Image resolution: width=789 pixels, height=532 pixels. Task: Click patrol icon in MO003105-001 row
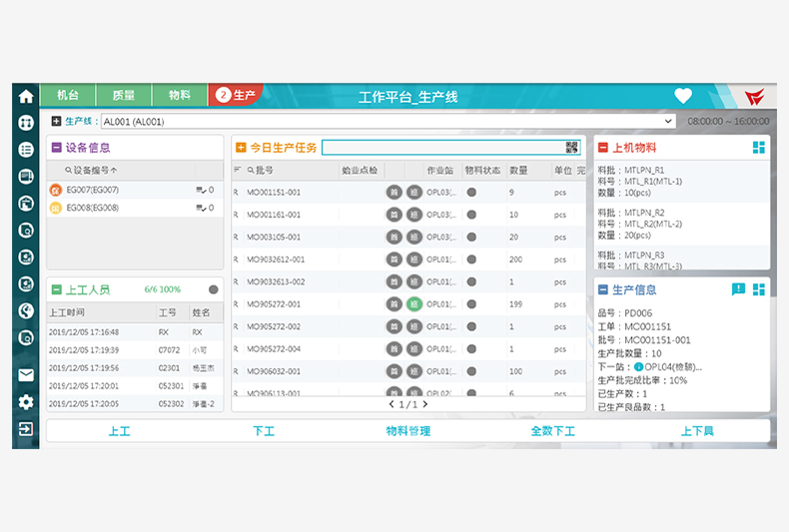[414, 237]
